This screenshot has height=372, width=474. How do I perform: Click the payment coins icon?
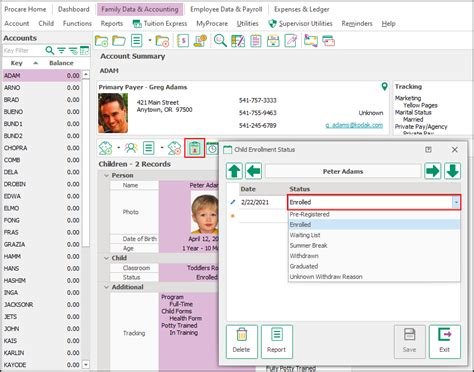200,41
